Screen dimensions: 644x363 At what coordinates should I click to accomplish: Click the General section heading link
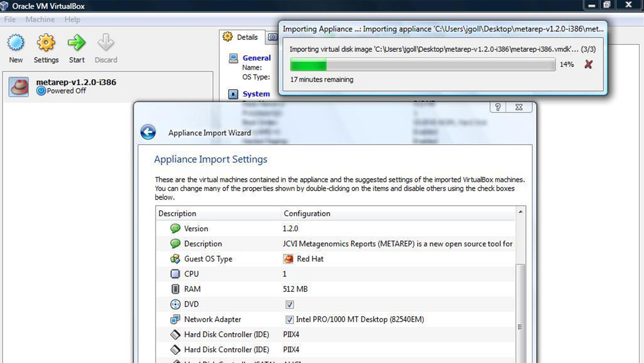[x=256, y=58]
